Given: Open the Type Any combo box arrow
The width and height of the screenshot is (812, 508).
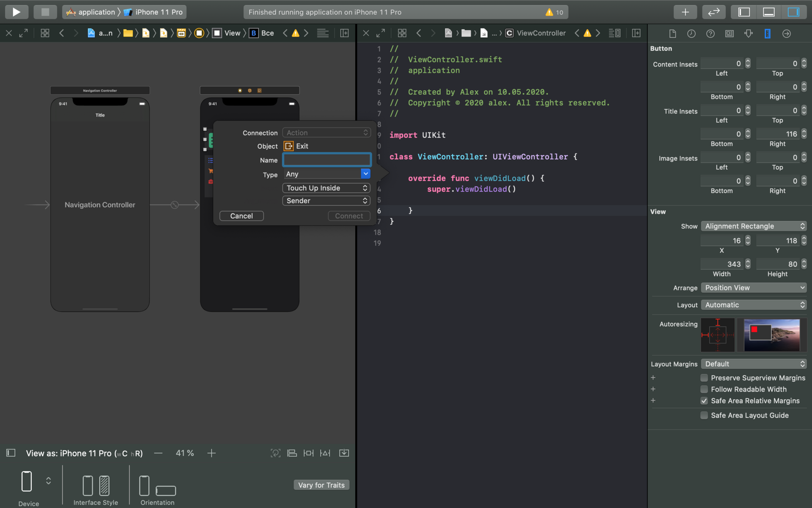Looking at the screenshot, I should tap(366, 174).
